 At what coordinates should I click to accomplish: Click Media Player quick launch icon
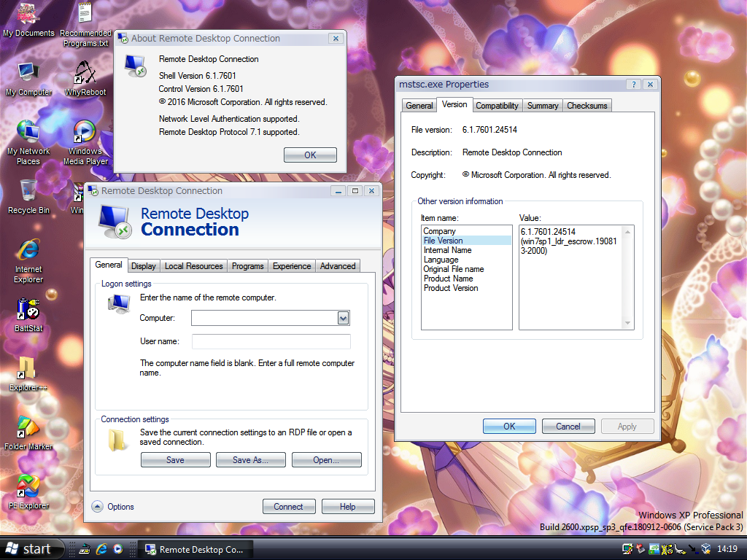[117, 549]
